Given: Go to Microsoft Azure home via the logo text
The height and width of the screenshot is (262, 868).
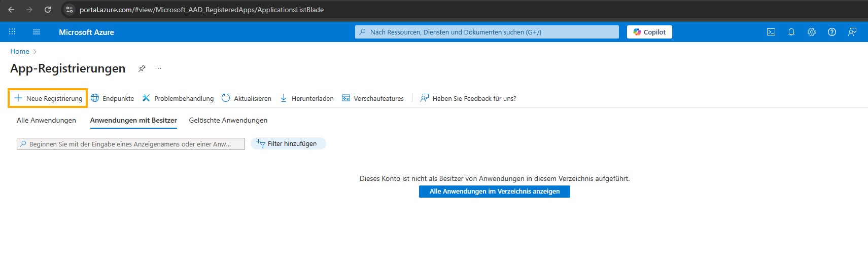Looking at the screenshot, I should coord(86,32).
